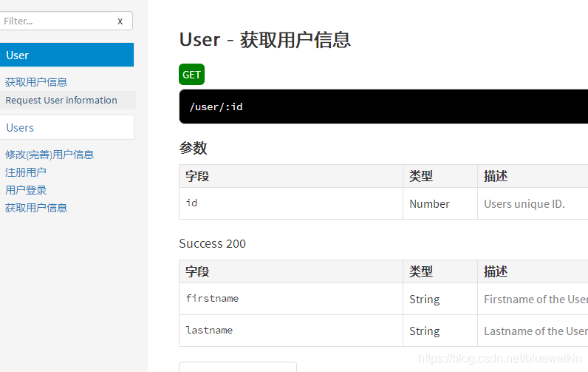Click the 'User - 获取用户信息' page heading
This screenshot has width=588, height=372.
[x=264, y=40]
